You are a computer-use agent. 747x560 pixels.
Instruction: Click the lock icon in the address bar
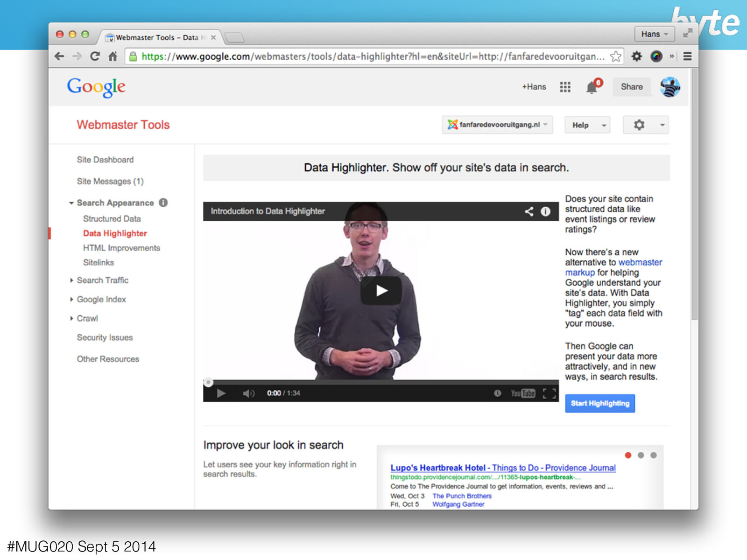point(133,56)
